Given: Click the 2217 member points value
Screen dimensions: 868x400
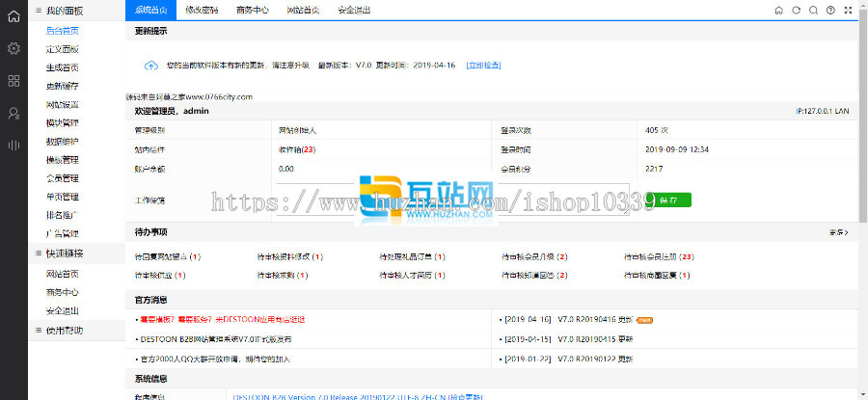Looking at the screenshot, I should (654, 169).
